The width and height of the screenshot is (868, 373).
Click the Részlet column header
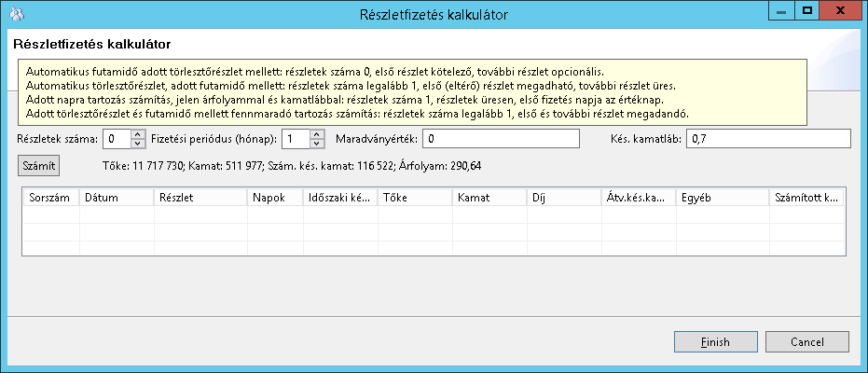[x=200, y=198]
